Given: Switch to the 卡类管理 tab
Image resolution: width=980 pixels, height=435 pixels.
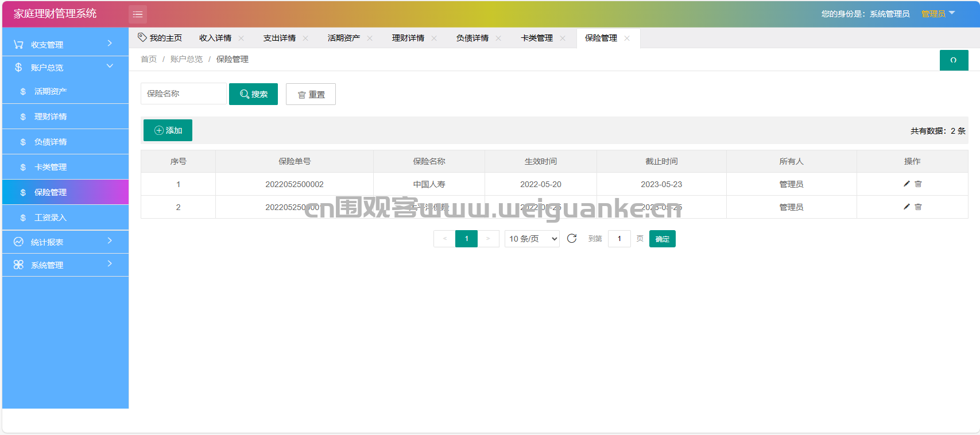Looking at the screenshot, I should tap(537, 38).
